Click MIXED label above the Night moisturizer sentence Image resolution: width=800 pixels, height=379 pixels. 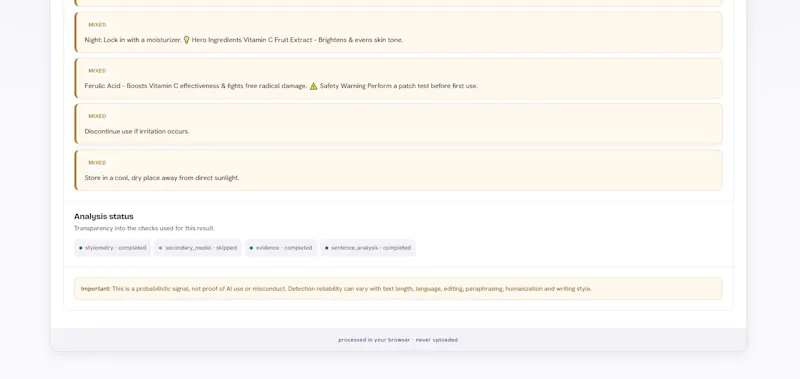click(97, 24)
